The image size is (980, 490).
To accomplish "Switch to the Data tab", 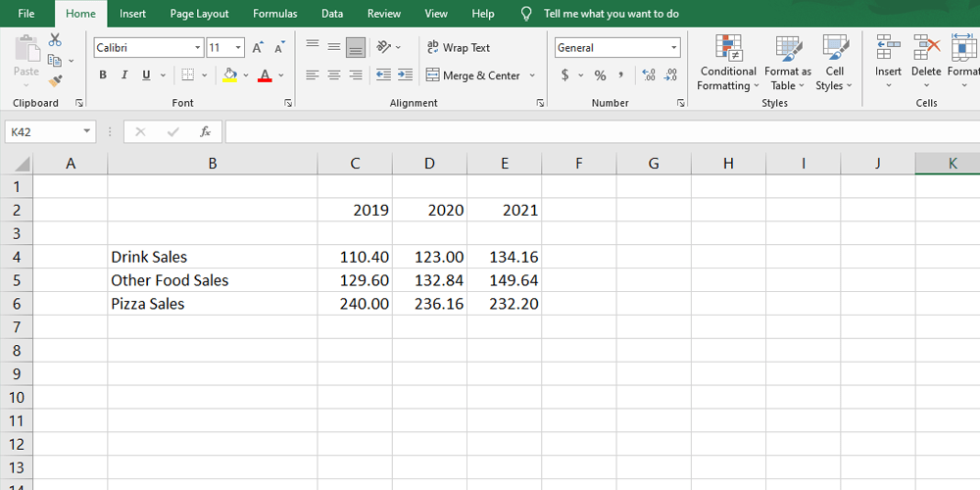I will [332, 14].
